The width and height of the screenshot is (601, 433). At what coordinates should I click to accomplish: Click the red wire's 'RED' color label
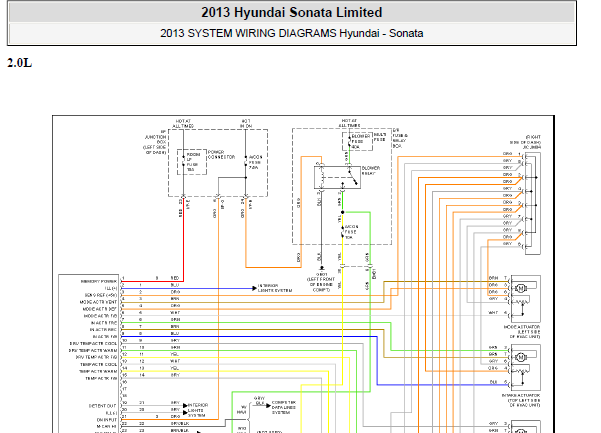(175, 278)
